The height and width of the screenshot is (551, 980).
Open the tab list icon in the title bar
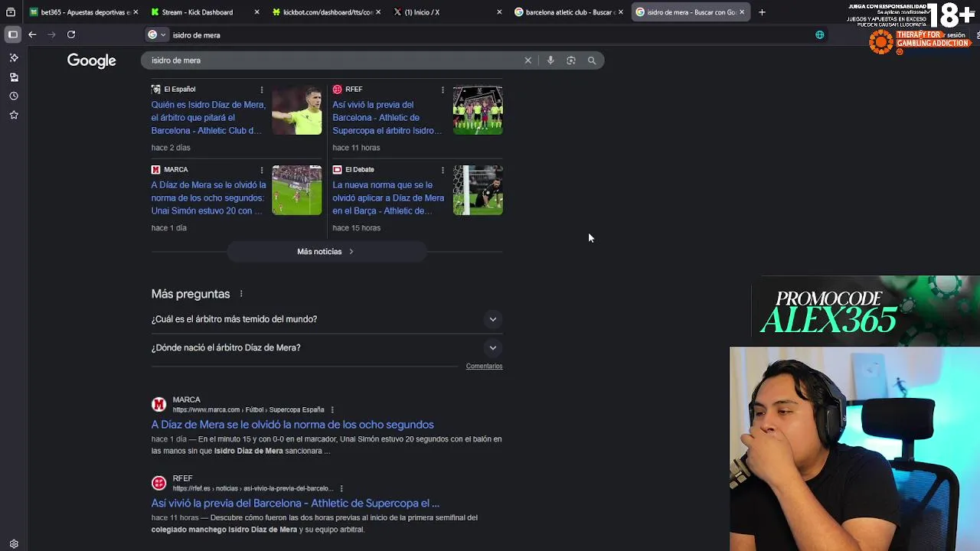[x=11, y=12]
